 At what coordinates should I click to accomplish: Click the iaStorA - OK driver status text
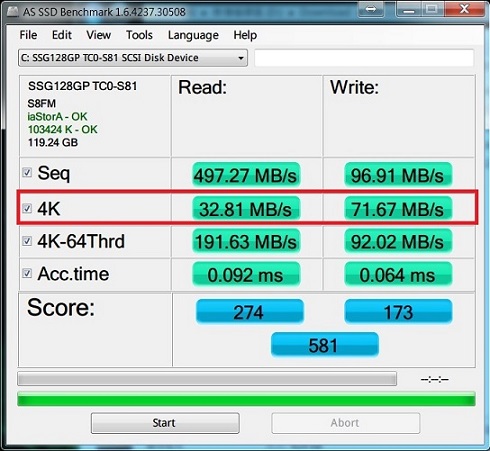click(x=57, y=117)
